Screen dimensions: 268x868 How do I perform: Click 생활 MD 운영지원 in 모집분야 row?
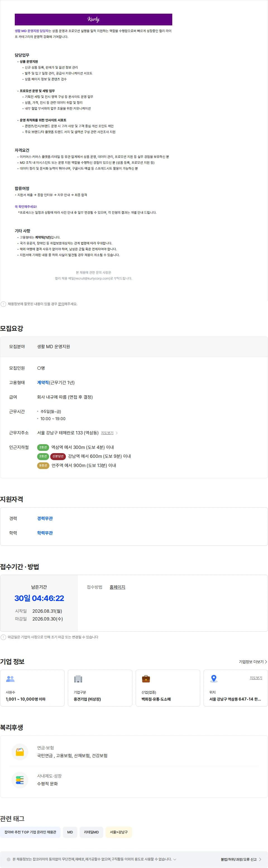[x=54, y=347]
